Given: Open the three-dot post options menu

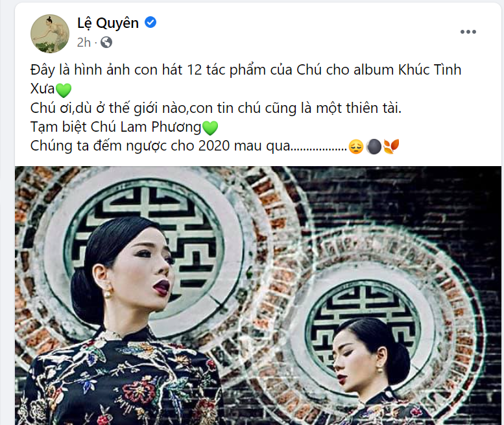Looking at the screenshot, I should (x=468, y=32).
